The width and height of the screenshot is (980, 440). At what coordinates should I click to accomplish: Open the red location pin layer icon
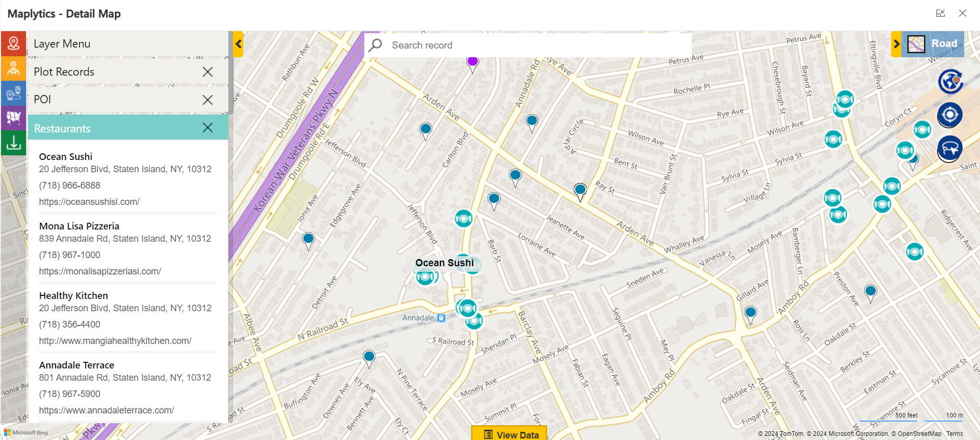[13, 43]
